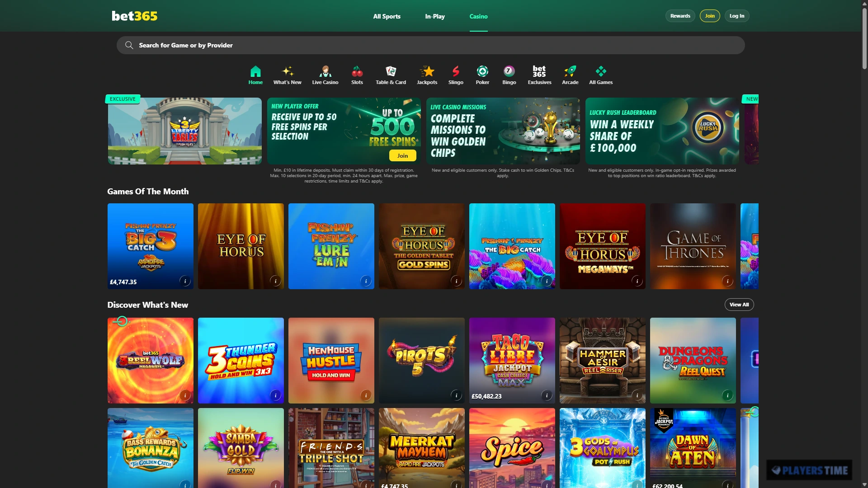868x488 pixels.
Task: Show info for Pirots 5
Action: [456, 395]
